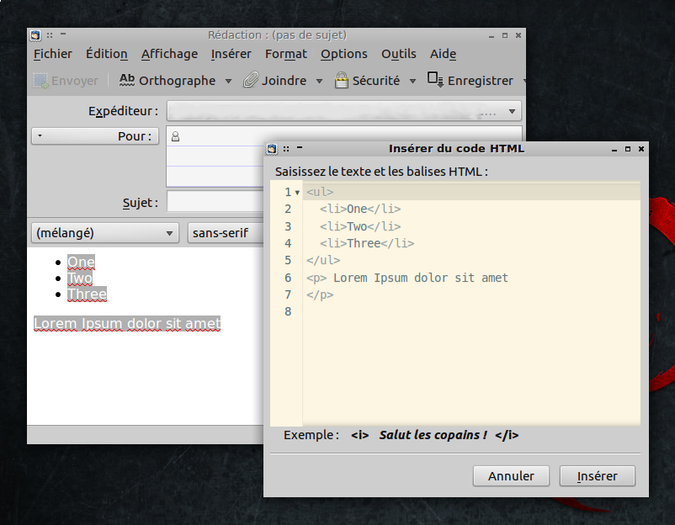The image size is (675, 525).
Task: Click 'One' in the message body
Action: click(81, 262)
